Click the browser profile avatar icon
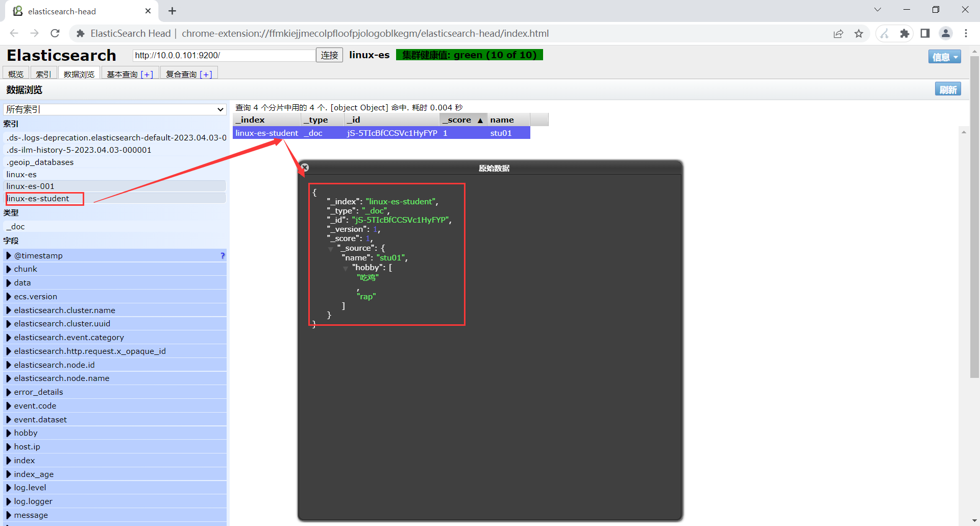The width and height of the screenshot is (980, 526). 945,33
